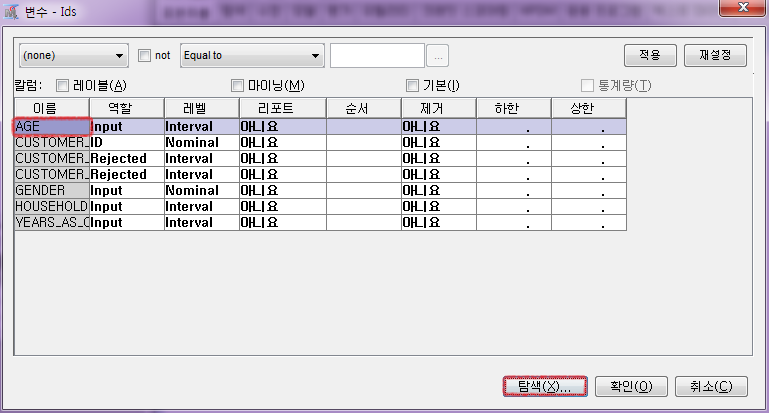Click the 제거 아니요 cell for GENDER
The image size is (769, 413).
(x=438, y=190)
